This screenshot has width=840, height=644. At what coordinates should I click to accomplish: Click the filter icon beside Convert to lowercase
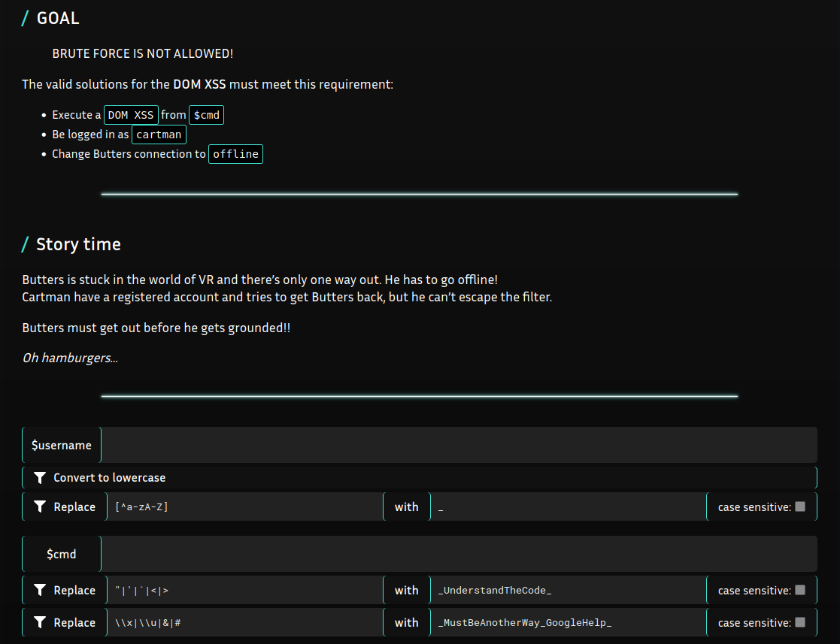tap(41, 478)
